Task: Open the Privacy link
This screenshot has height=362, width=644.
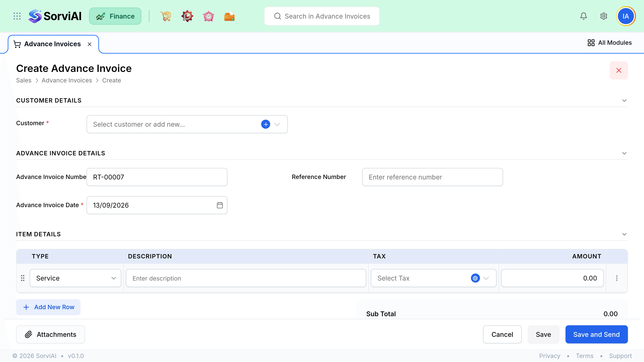Action: click(x=550, y=356)
